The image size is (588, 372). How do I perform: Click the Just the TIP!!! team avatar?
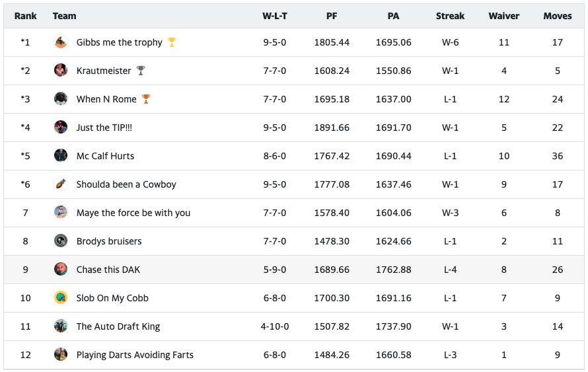click(61, 128)
